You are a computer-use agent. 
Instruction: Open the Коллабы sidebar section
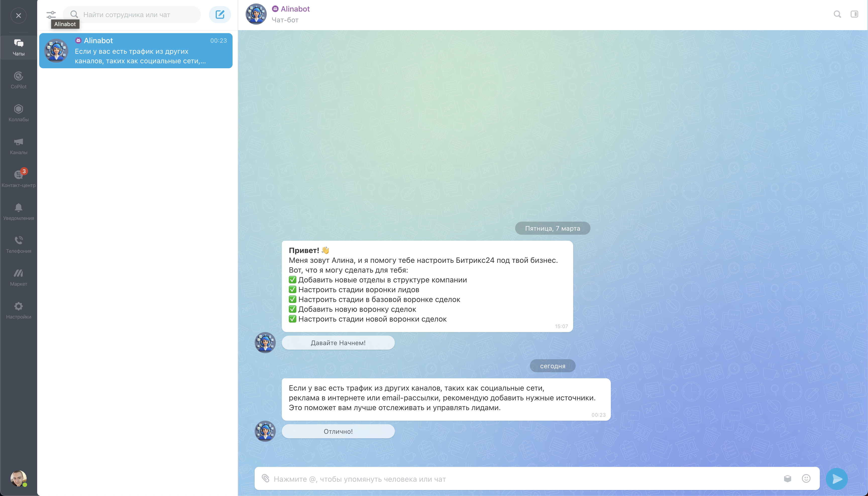[x=18, y=113]
